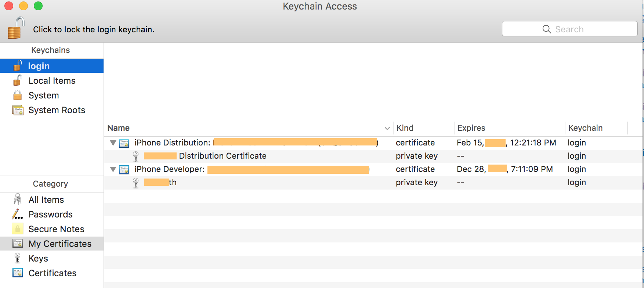Open the Secure Notes category
Screen dimensions: 644x288
pos(56,229)
